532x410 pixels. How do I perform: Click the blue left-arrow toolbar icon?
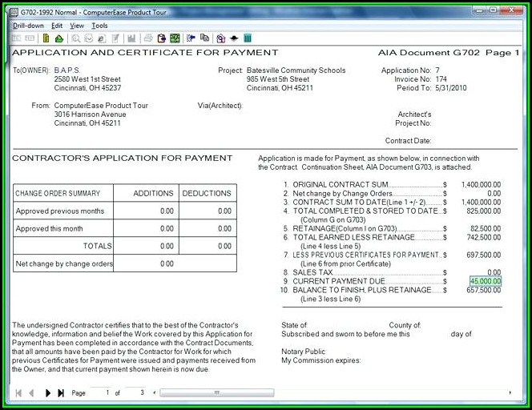191,38
